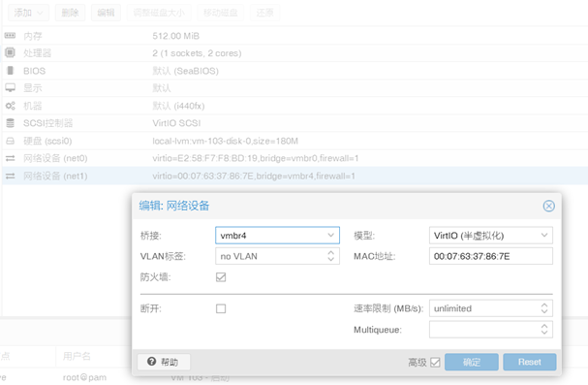Click the 速率限制 rate limit spinner

pyautogui.click(x=544, y=308)
